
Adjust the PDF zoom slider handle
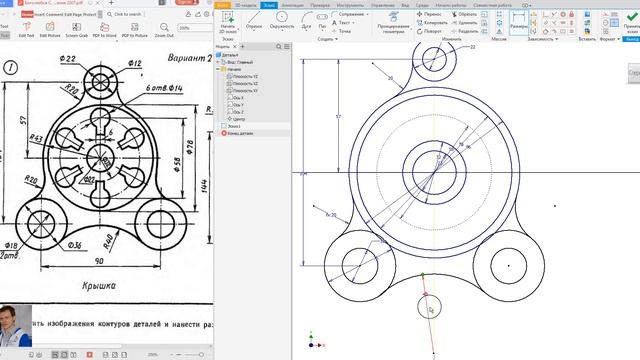point(201,355)
